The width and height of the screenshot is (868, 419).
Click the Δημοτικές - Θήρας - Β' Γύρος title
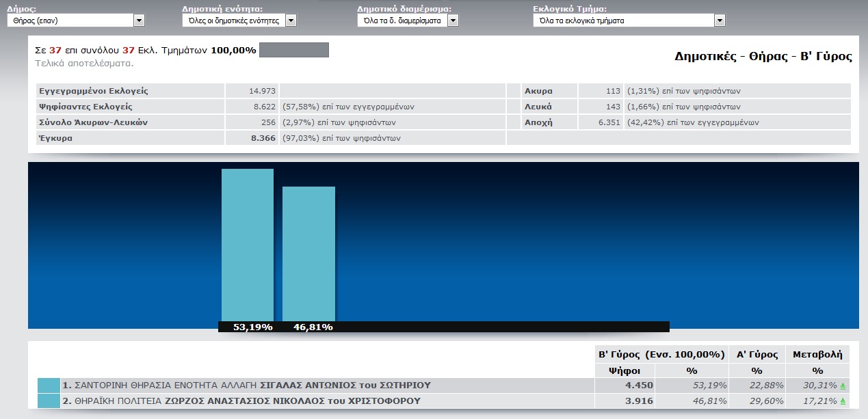[x=763, y=56]
